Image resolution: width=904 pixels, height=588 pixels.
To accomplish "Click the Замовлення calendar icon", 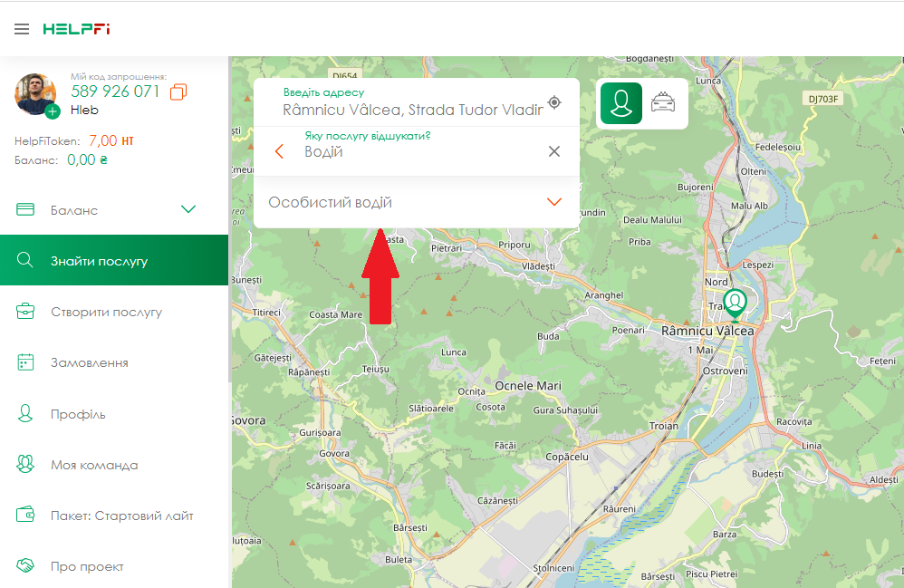I will (x=25, y=362).
